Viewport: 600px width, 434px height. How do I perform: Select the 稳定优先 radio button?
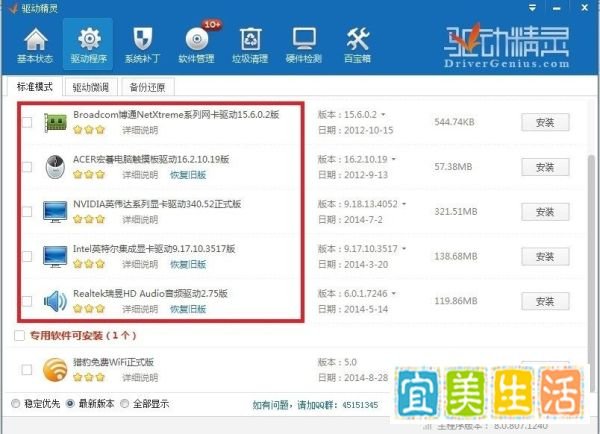click(x=16, y=403)
